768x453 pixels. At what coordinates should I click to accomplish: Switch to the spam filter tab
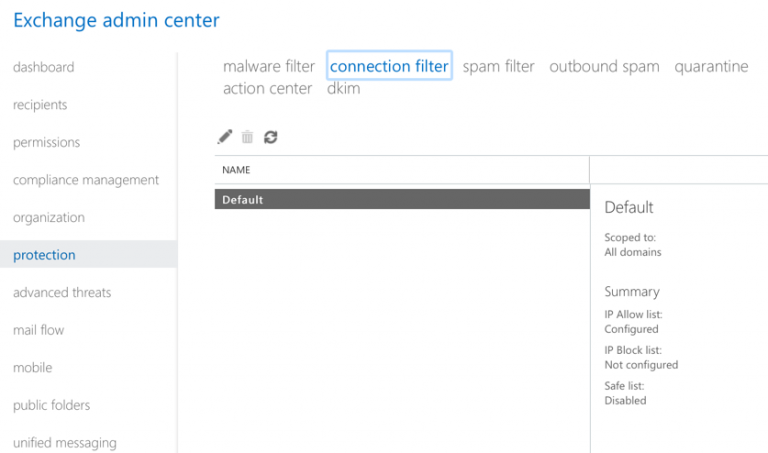coord(498,67)
